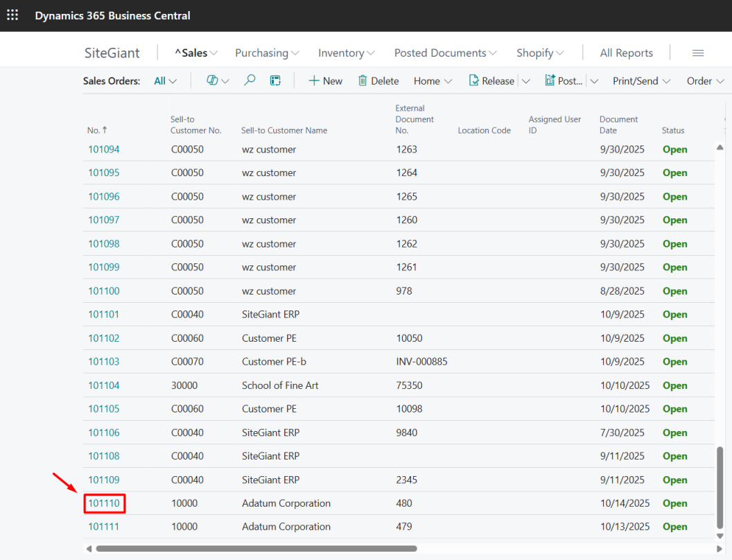Click the All Reports link
732x560 pixels.
point(626,53)
